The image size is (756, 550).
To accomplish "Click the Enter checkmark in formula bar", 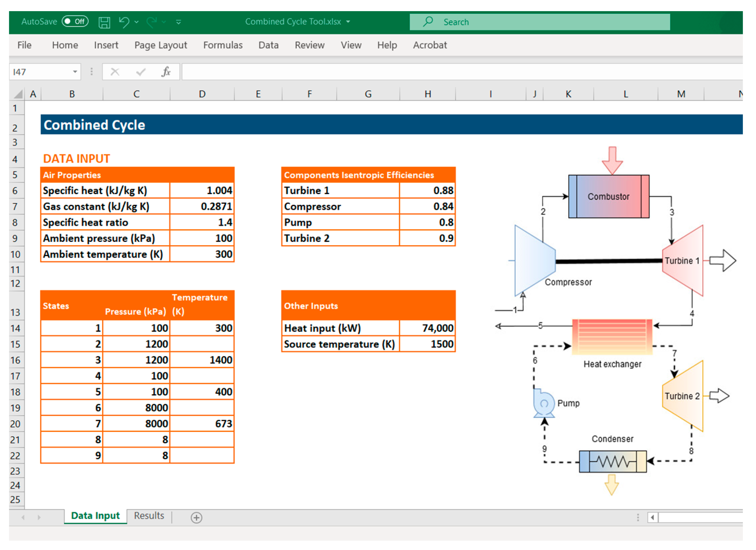I will click(141, 72).
